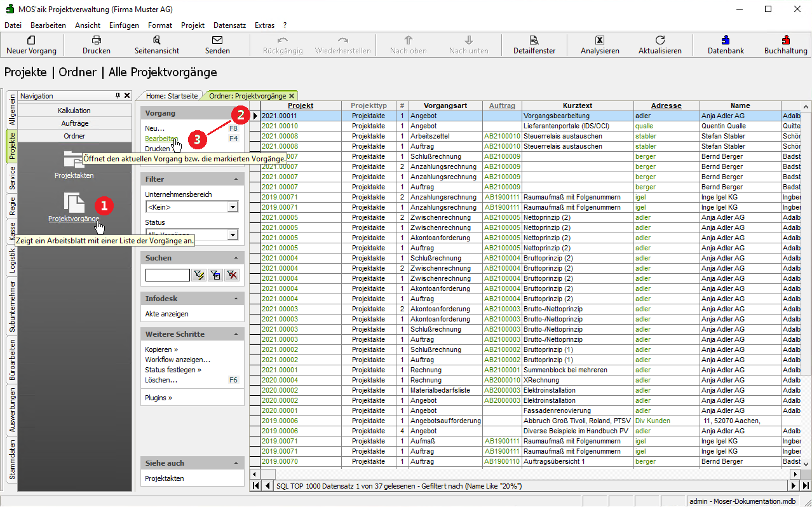The image size is (812, 507).
Task: Open Seitenansicht print preview
Action: [x=157, y=40]
